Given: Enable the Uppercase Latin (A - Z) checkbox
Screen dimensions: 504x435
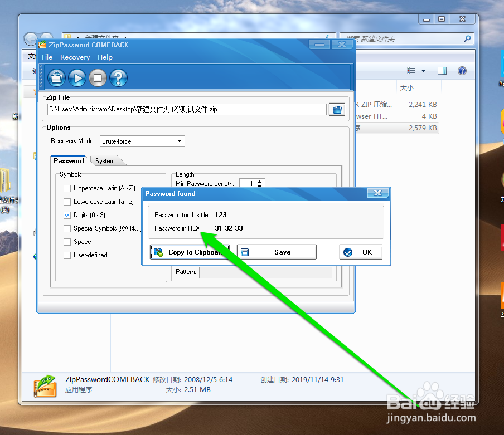Looking at the screenshot, I should 67,188.
